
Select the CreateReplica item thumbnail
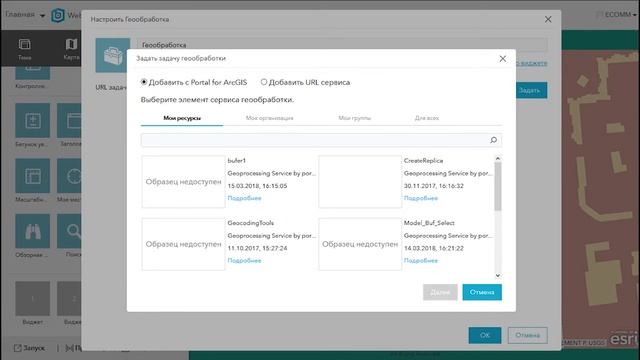pos(360,182)
